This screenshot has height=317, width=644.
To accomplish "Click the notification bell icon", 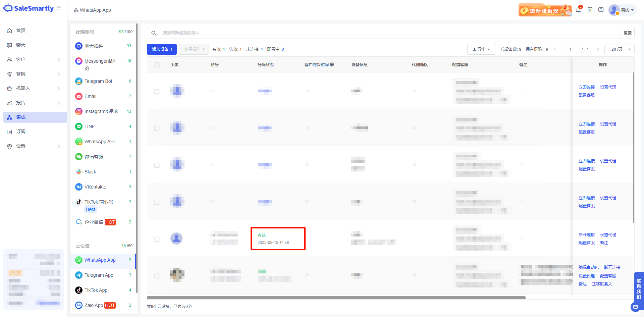I will click(x=578, y=10).
